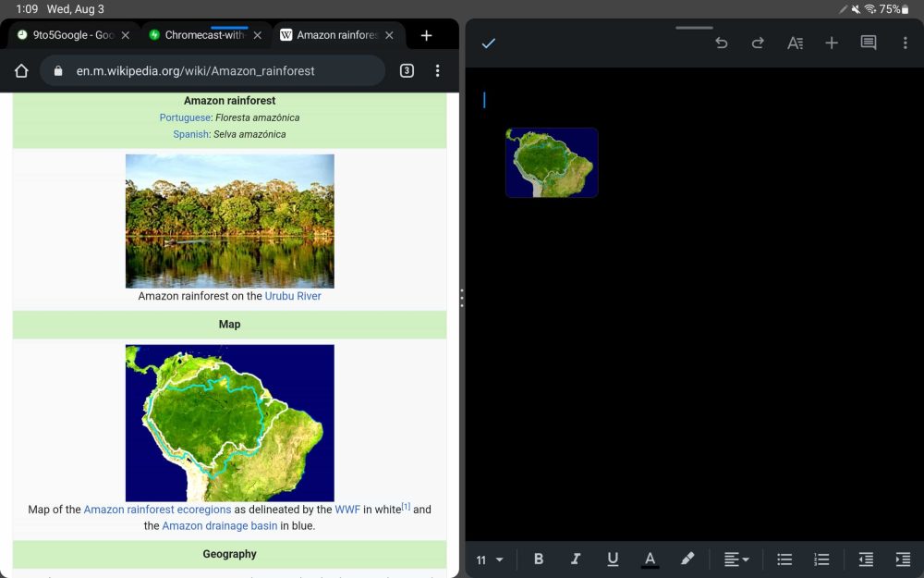
Task: Toggle underline formatting
Action: (613, 560)
